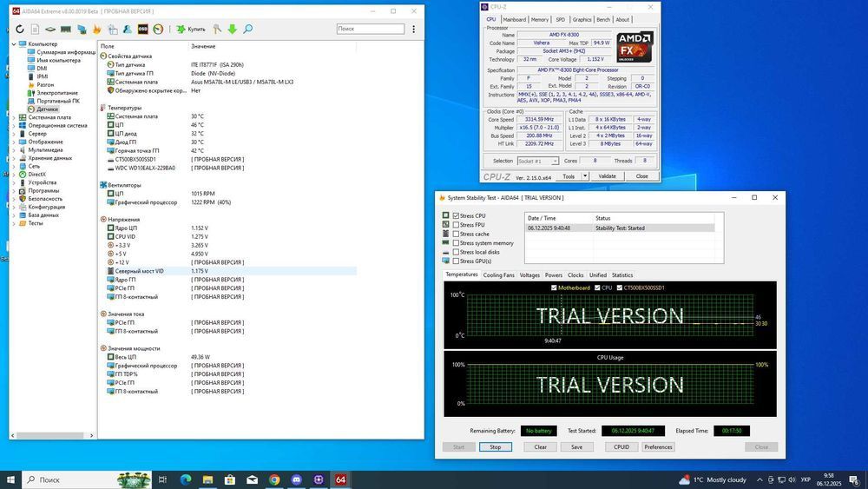Switch to the Bench tab in CPU-Z
The height and width of the screenshot is (489, 868).
click(x=603, y=19)
